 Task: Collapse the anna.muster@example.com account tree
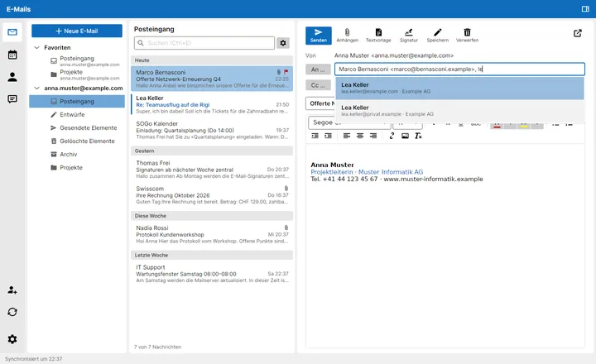point(37,89)
